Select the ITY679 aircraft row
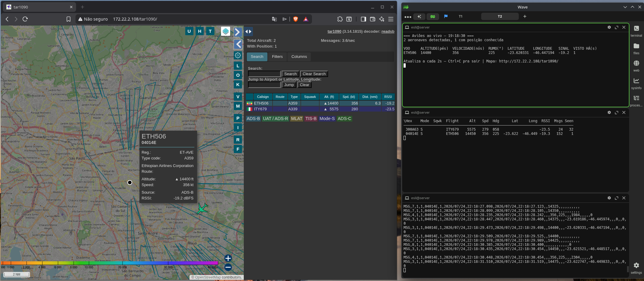Viewport: 644px width, 281px height. pyautogui.click(x=320, y=109)
